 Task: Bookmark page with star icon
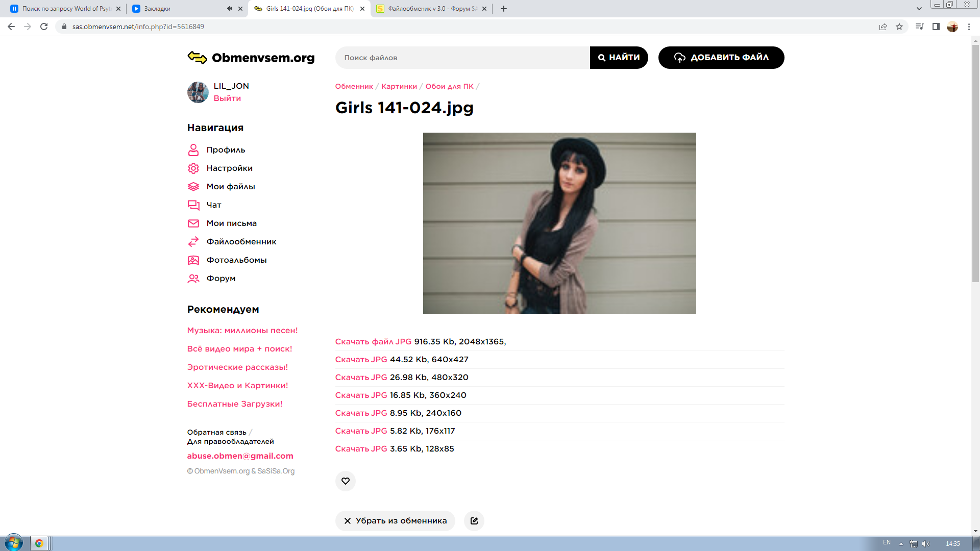tap(899, 27)
